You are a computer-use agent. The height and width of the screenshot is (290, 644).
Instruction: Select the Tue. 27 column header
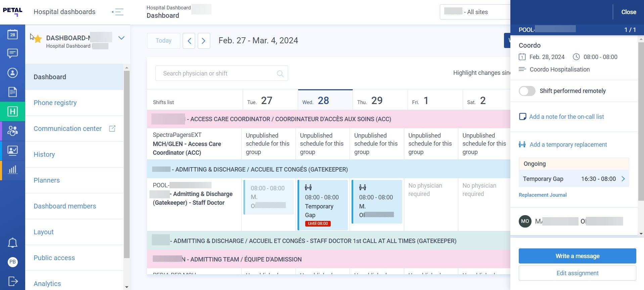click(270, 100)
